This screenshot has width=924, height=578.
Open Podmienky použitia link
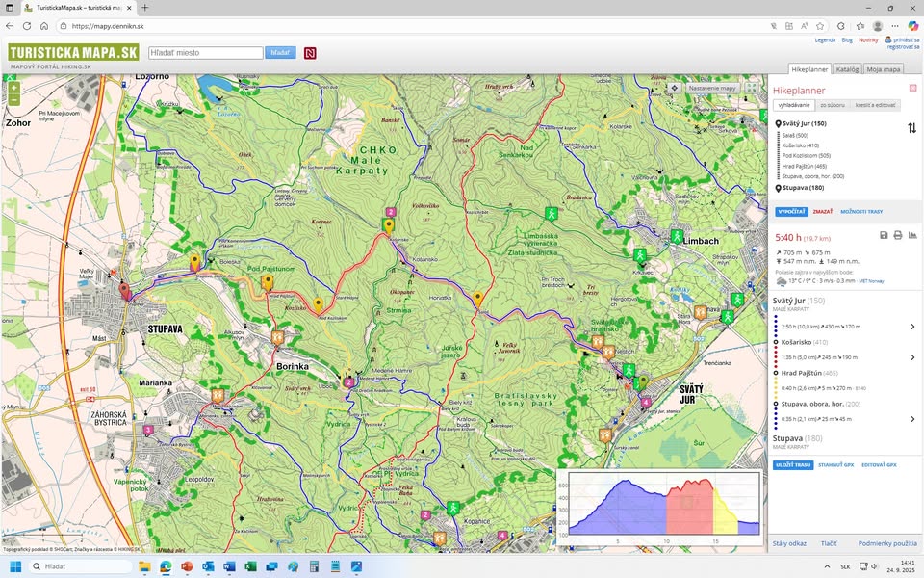pyautogui.click(x=886, y=543)
